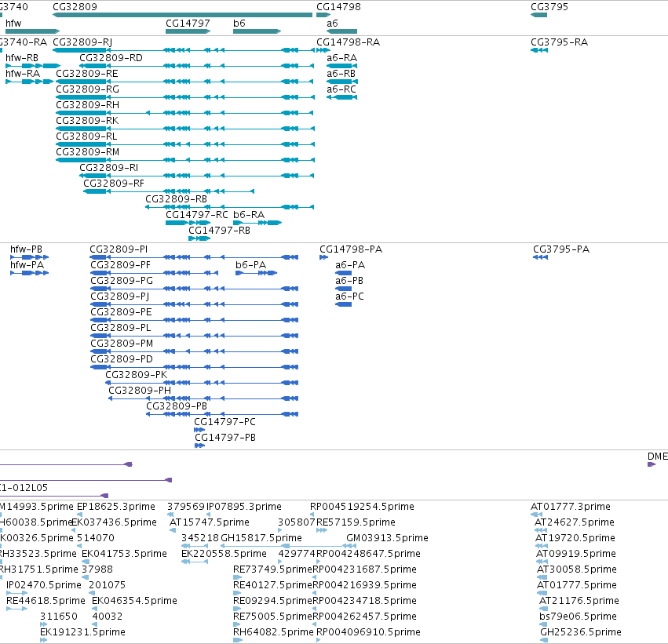The height and width of the screenshot is (644, 668).
Task: Click protein CG32809-PD
Action: pyautogui.click(x=194, y=367)
